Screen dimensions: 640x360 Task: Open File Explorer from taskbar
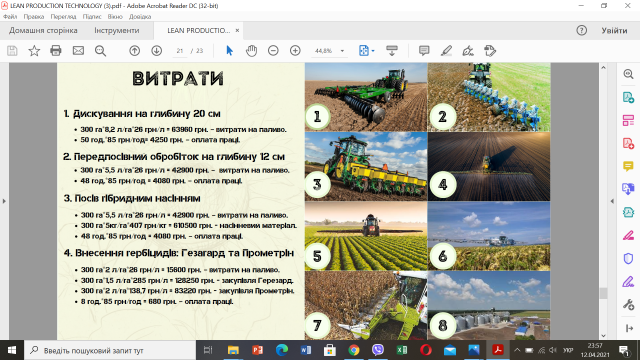pyautogui.click(x=233, y=350)
